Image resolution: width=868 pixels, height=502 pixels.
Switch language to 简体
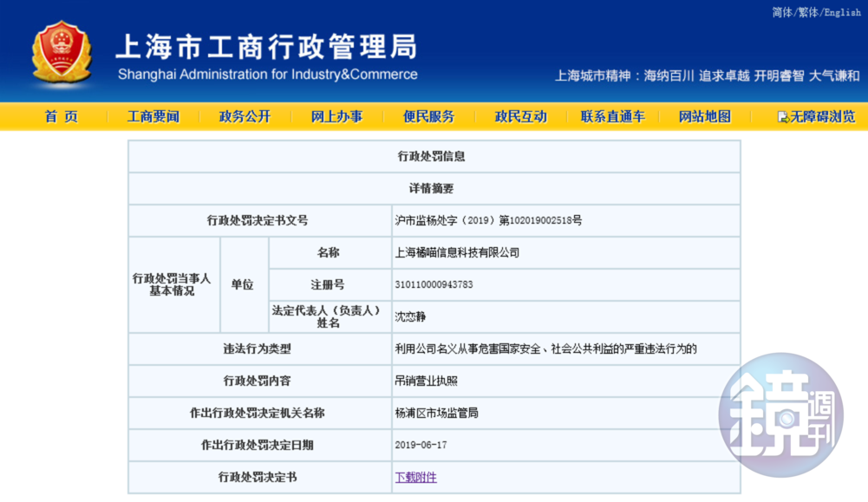(782, 12)
